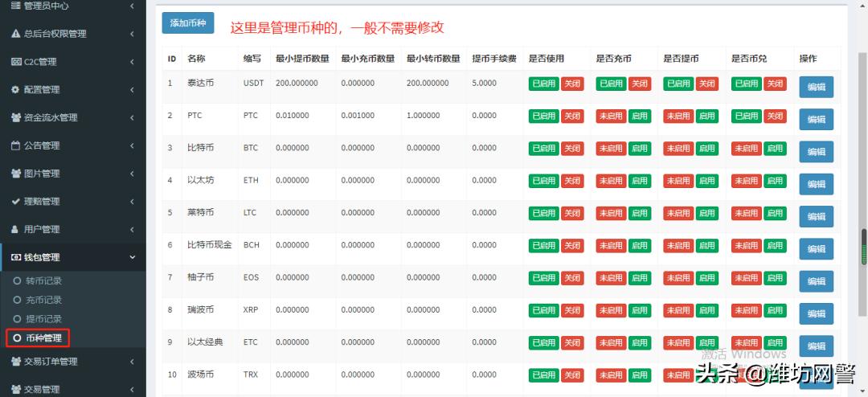Collapse the 钱包管理 menu chevron
This screenshot has width=868, height=397.
pos(133,257)
